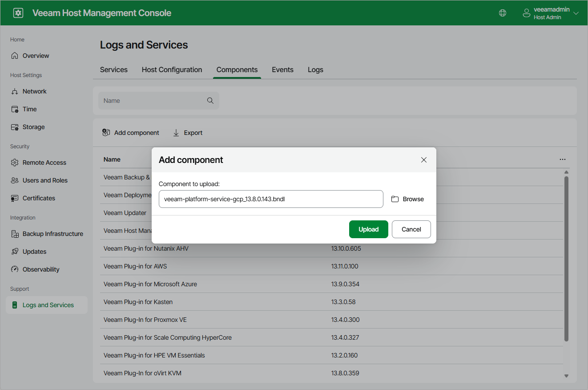Click the Export download arrow icon

(176, 133)
